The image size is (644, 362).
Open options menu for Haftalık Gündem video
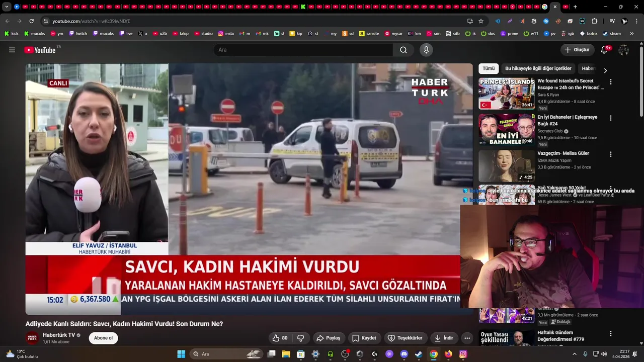[x=611, y=333]
